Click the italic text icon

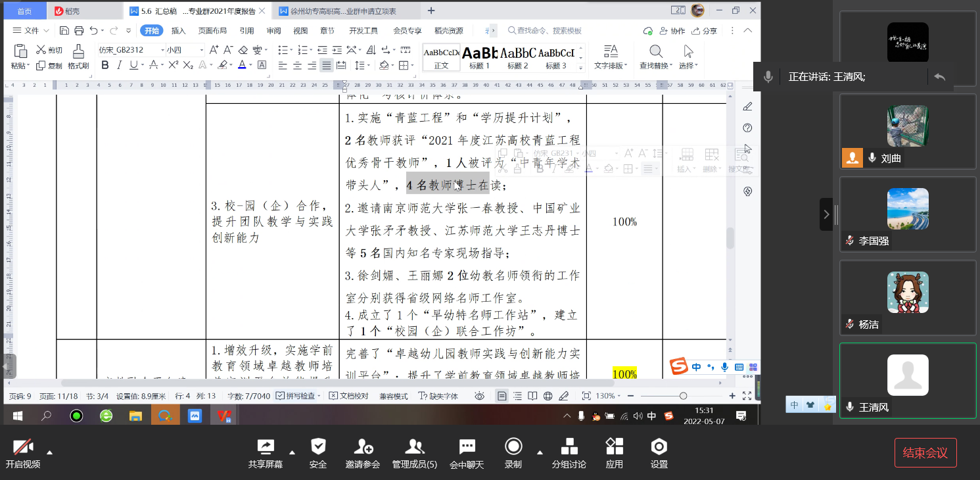pyautogui.click(x=119, y=65)
